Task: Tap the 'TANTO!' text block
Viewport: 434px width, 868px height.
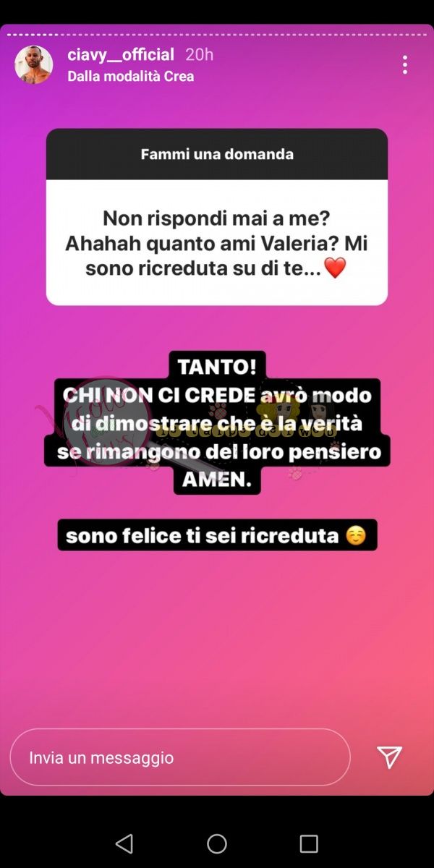Action: tap(217, 367)
